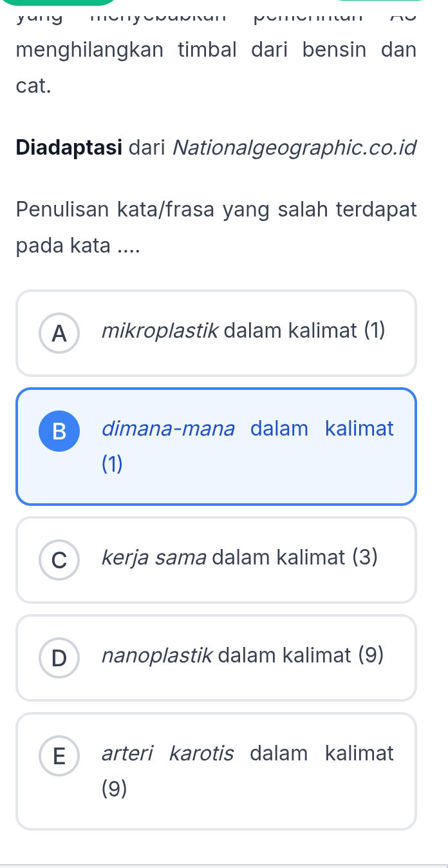Choose answer 'kerja sama dalam kalimat (3)'
This screenshot has width=448, height=868.
tap(216, 560)
